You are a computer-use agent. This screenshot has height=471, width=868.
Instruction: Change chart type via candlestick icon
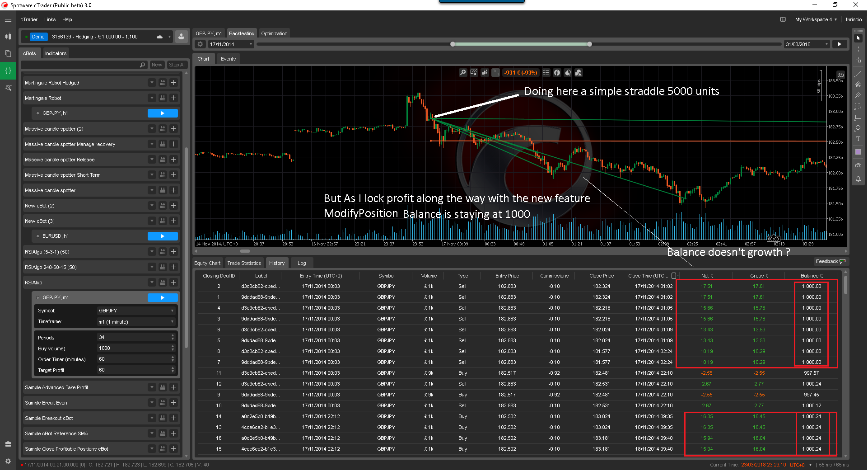(x=485, y=73)
